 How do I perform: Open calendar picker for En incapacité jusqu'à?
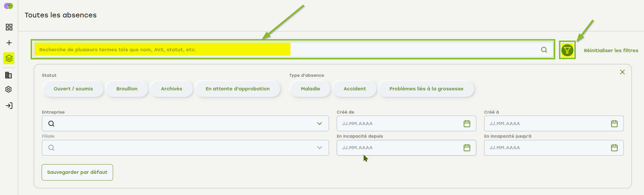tap(614, 148)
